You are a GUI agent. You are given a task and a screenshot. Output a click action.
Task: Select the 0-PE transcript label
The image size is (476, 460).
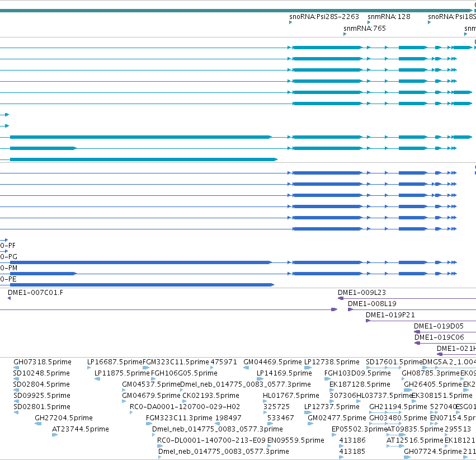(8, 279)
